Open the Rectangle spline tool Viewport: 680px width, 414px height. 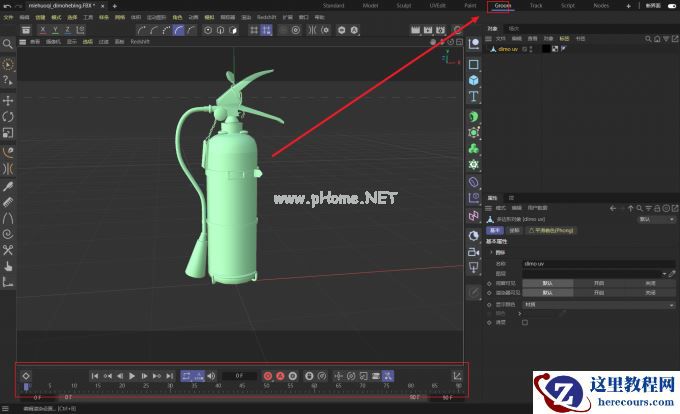click(474, 65)
